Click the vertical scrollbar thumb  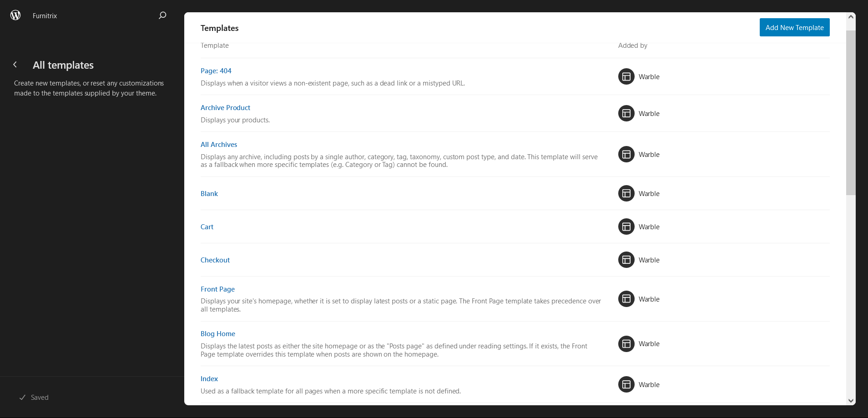pyautogui.click(x=851, y=113)
